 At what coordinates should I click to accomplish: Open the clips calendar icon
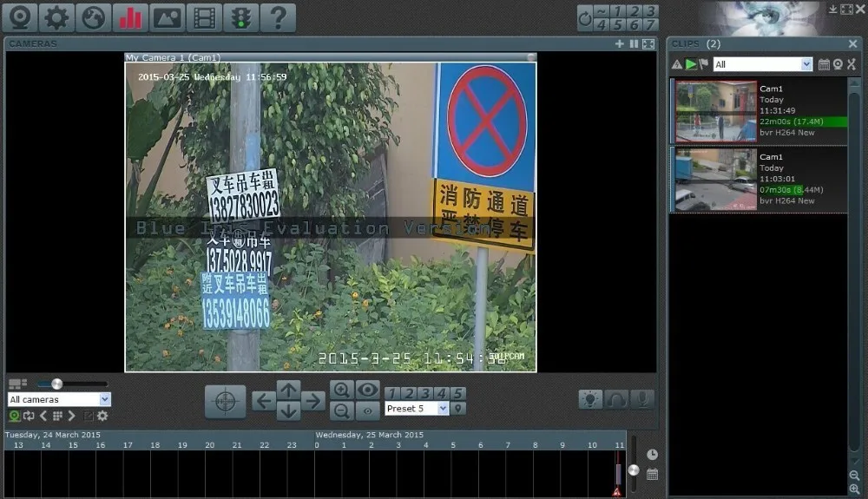point(824,65)
